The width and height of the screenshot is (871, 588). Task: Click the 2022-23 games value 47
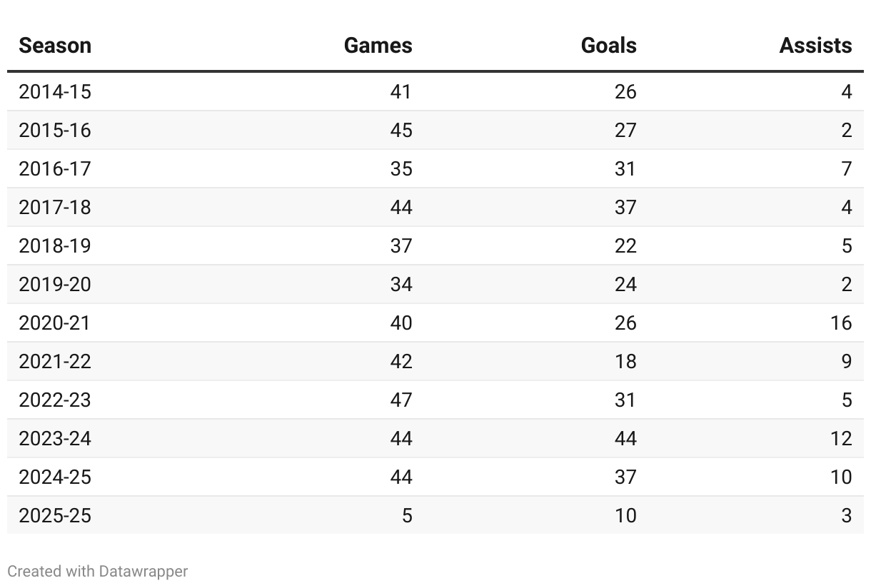point(401,400)
